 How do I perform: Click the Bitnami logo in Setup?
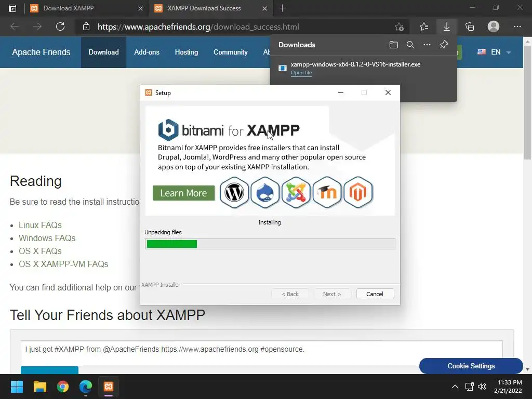169,130
